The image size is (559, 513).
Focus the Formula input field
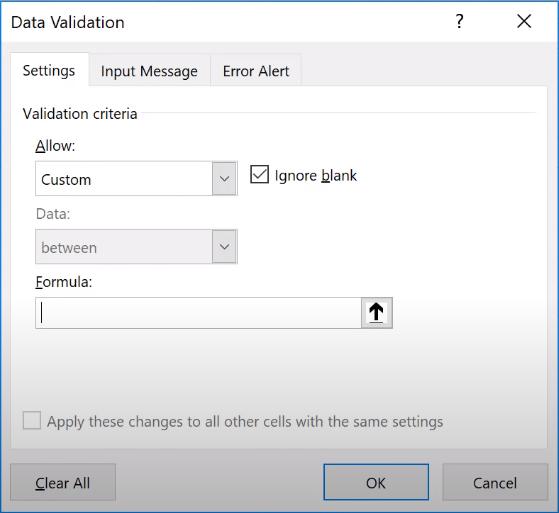click(198, 313)
